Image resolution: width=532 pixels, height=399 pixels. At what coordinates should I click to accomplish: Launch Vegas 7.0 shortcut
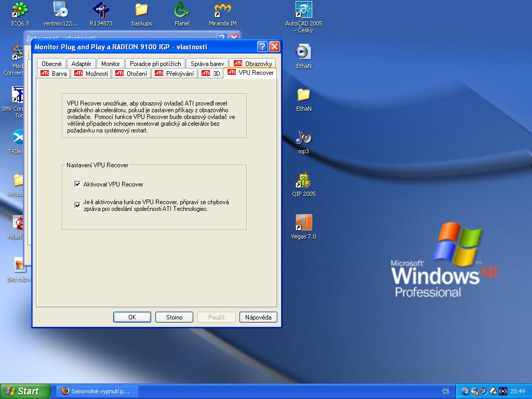pyautogui.click(x=303, y=227)
